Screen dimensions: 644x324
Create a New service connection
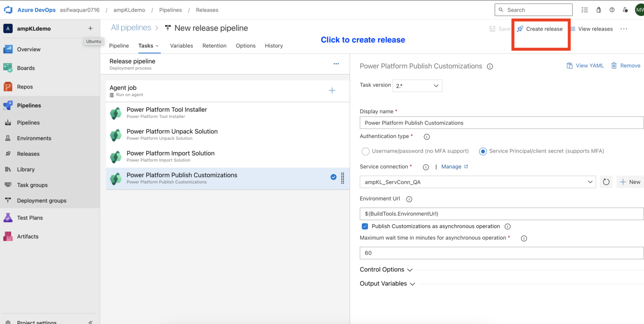(630, 182)
